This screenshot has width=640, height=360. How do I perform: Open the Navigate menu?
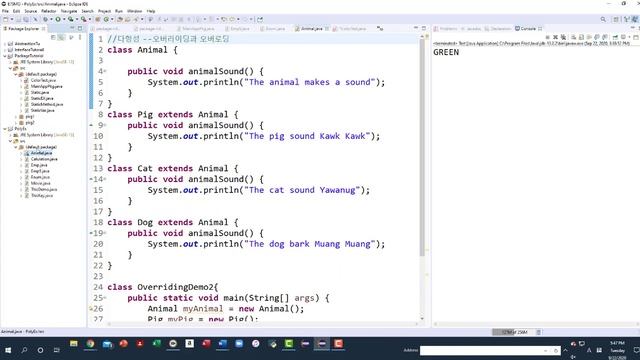pyautogui.click(x=69, y=11)
